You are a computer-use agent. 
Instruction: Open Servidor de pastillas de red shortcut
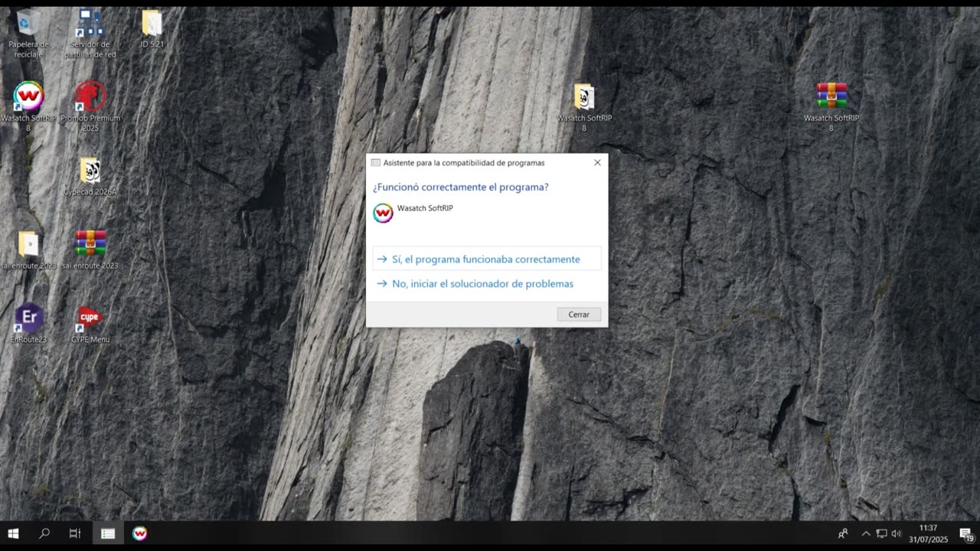[x=90, y=33]
